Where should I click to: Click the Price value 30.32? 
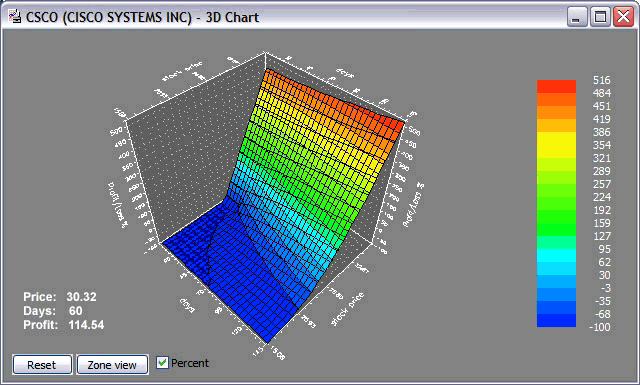pyautogui.click(x=82, y=297)
